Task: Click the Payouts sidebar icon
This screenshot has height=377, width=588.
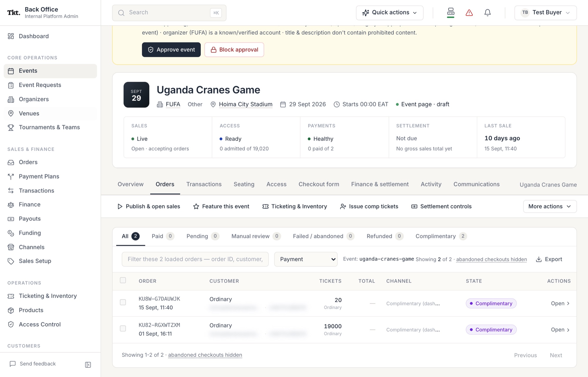Action: (11, 219)
